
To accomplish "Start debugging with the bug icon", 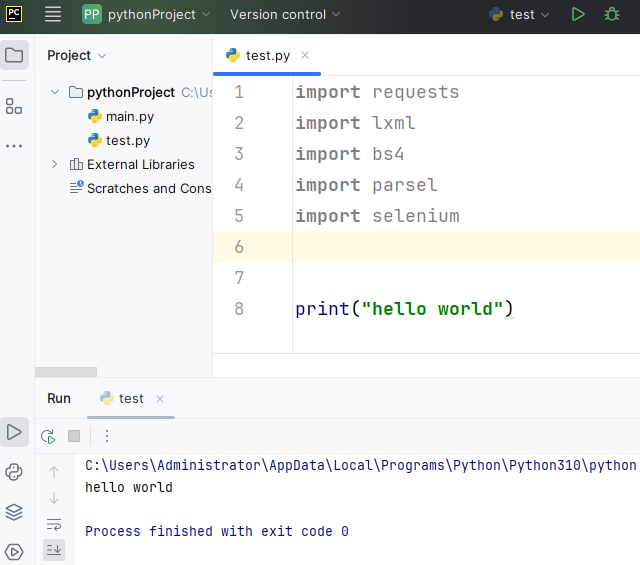I will (x=612, y=15).
